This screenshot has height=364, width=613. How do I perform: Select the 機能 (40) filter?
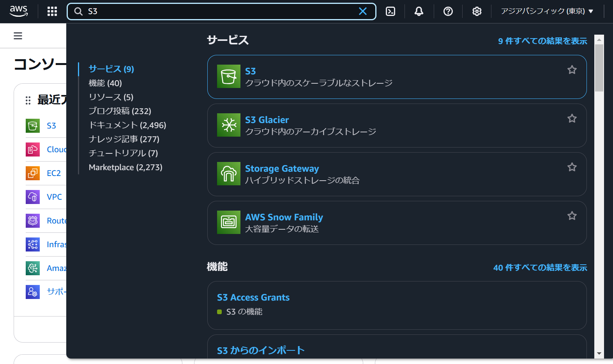[x=105, y=83]
